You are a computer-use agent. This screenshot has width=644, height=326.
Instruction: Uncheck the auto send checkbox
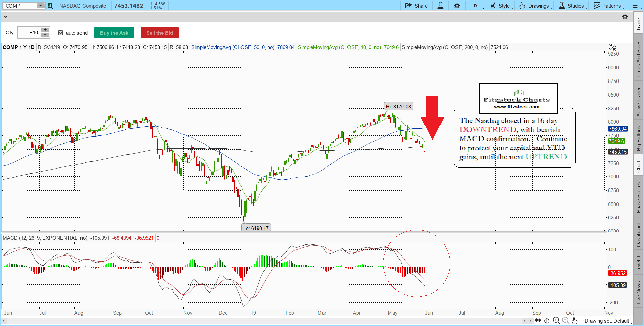point(61,33)
